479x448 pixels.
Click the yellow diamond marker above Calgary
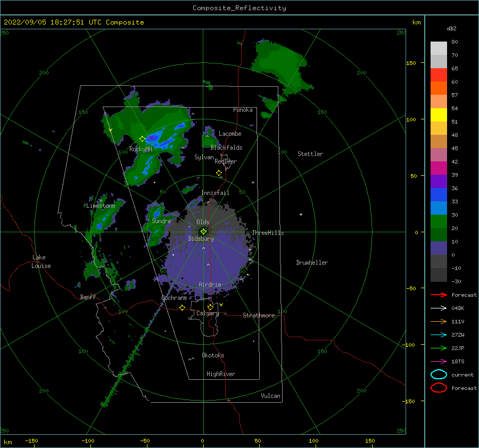210,307
